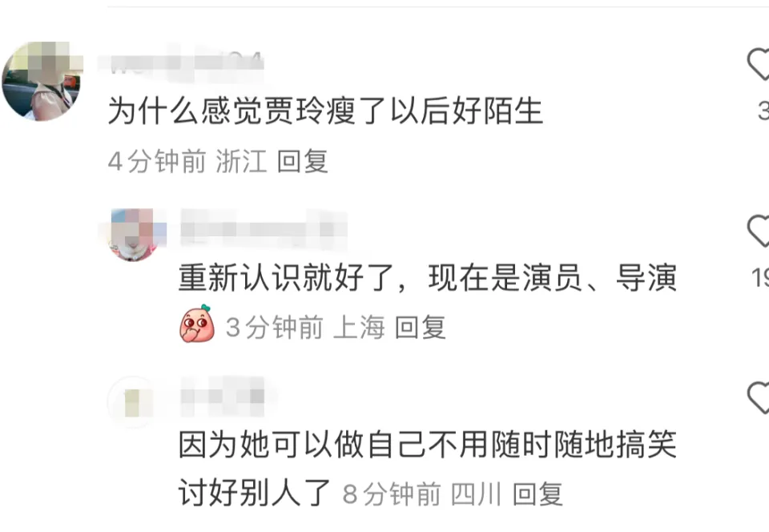Screen dimensions: 769x532
Task: Open the Zhejiang commenter's profile avatar
Action: tap(42, 81)
